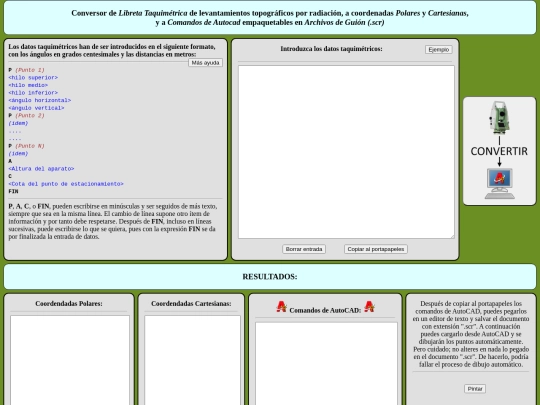The width and height of the screenshot is (540, 405).
Task: Click the 'Coordendadas Polares:' heading
Action: (x=69, y=303)
